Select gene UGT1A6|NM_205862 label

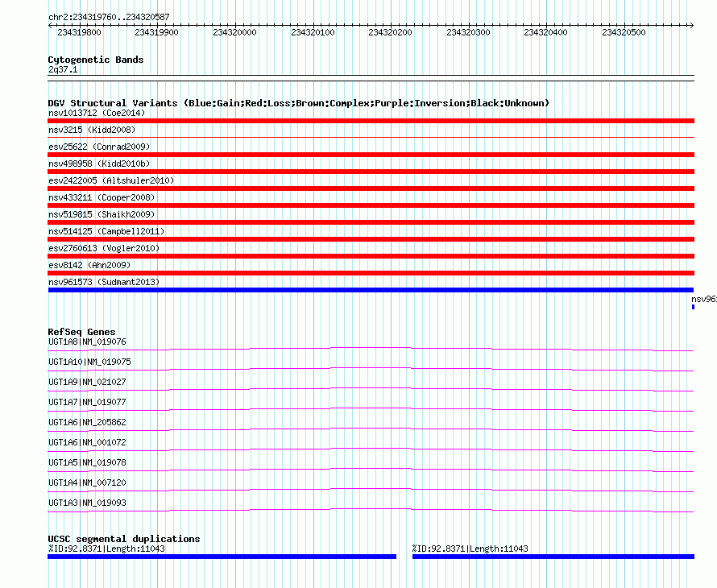pyautogui.click(x=87, y=423)
